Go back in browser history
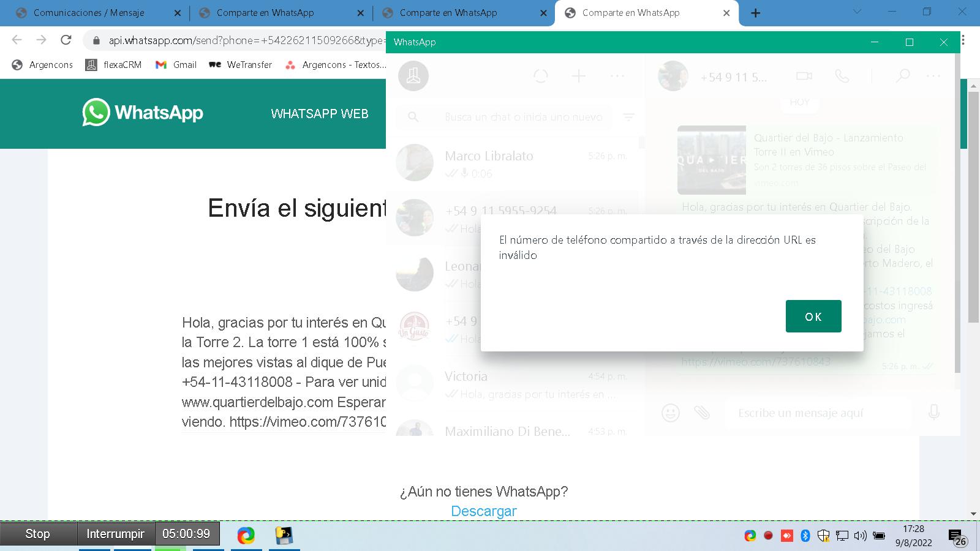This screenshot has height=551, width=980. (x=17, y=40)
